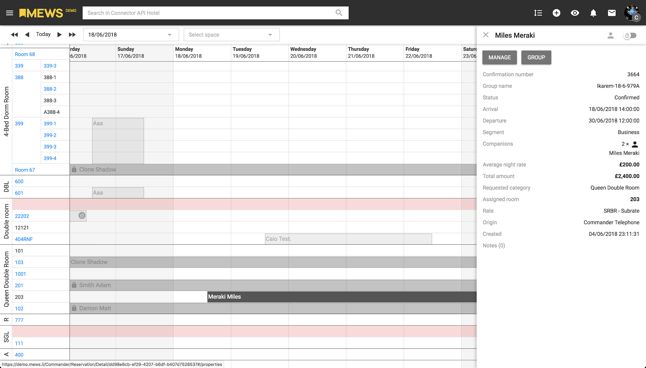Open the 18/06/2018 date dropdown
This screenshot has width=646, height=368.
coord(131,35)
